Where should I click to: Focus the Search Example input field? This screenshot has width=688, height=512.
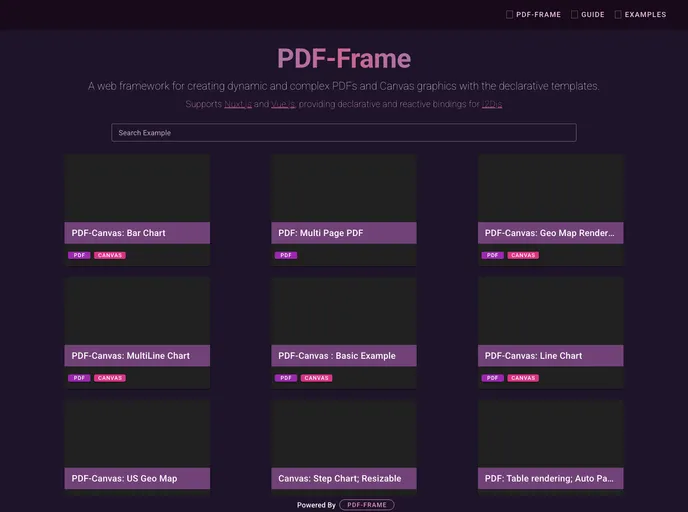point(344,132)
